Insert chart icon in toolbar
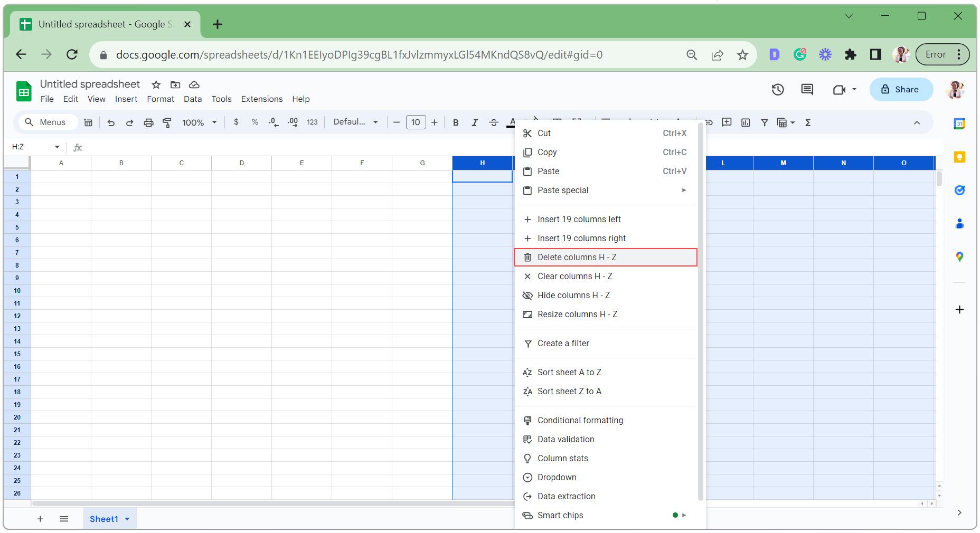 [745, 122]
